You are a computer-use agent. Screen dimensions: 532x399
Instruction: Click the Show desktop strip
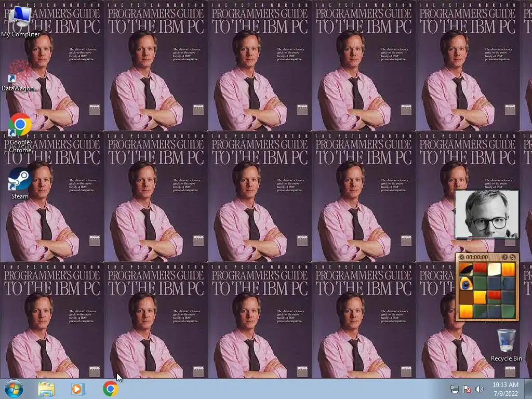[x=528, y=389]
